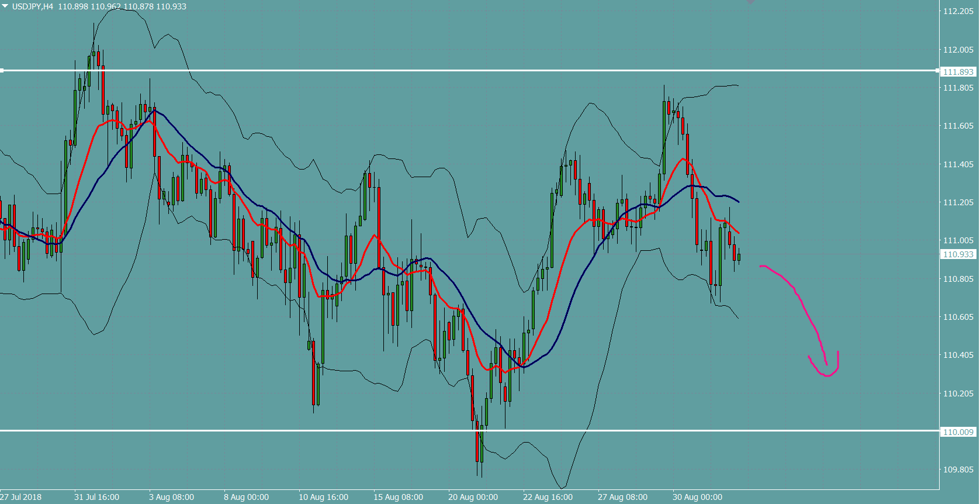
Task: Click the 15 Aug 08:00 time label
Action: 398,497
